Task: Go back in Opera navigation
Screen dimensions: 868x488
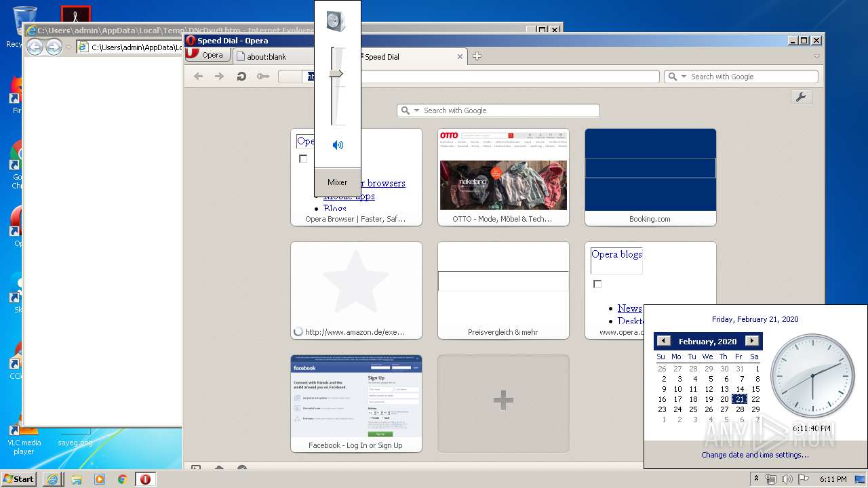Action: (198, 77)
